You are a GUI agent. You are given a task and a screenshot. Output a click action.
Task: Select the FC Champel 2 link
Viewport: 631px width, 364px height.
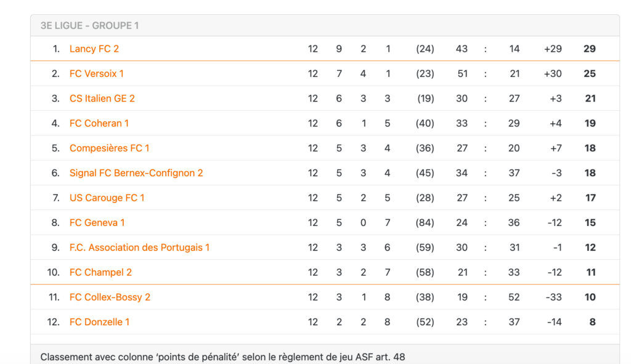click(100, 272)
